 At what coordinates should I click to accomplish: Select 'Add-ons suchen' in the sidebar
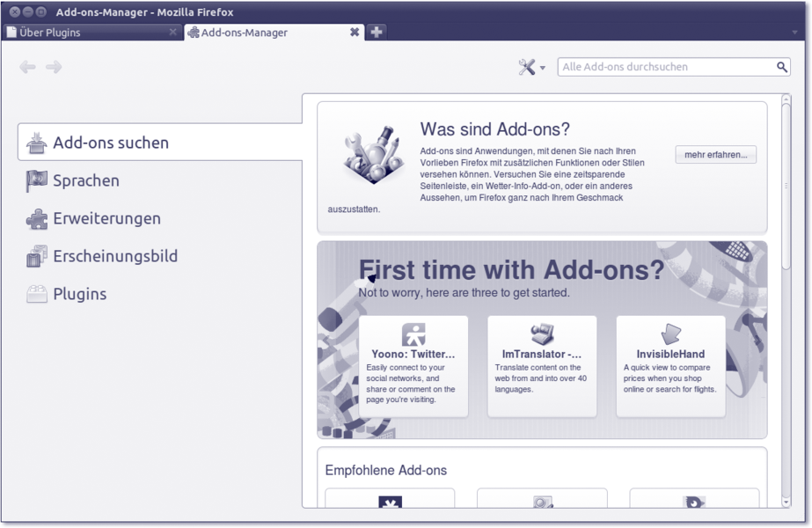(111, 143)
